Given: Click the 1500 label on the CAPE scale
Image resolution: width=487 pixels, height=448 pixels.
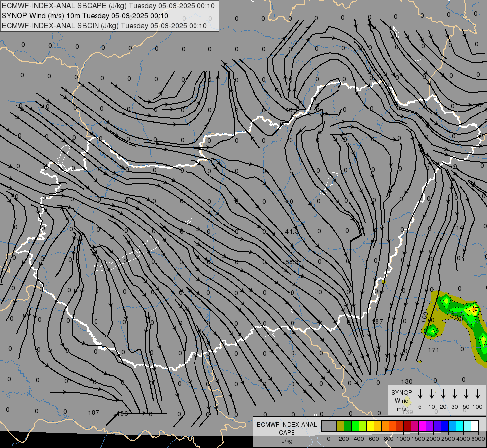Looking at the screenshot, I should coord(418,439).
